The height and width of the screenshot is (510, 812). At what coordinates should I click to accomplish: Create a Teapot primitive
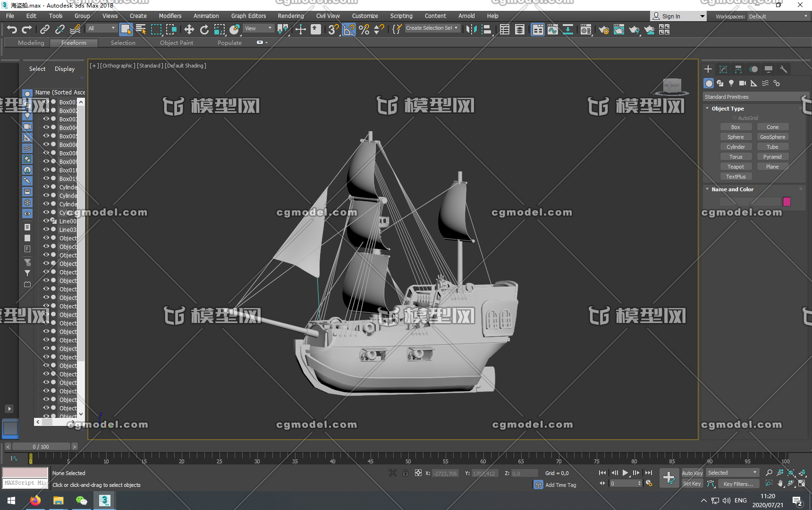pos(736,166)
